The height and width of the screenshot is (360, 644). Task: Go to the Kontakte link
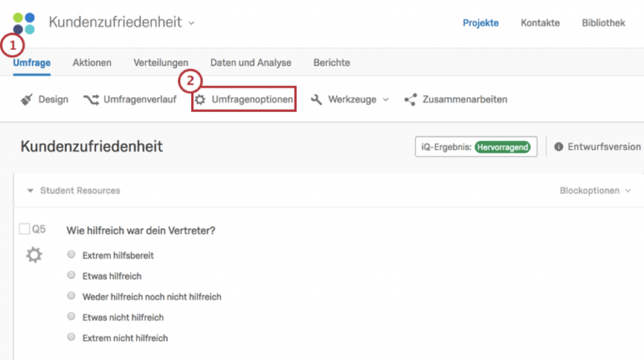pos(540,23)
